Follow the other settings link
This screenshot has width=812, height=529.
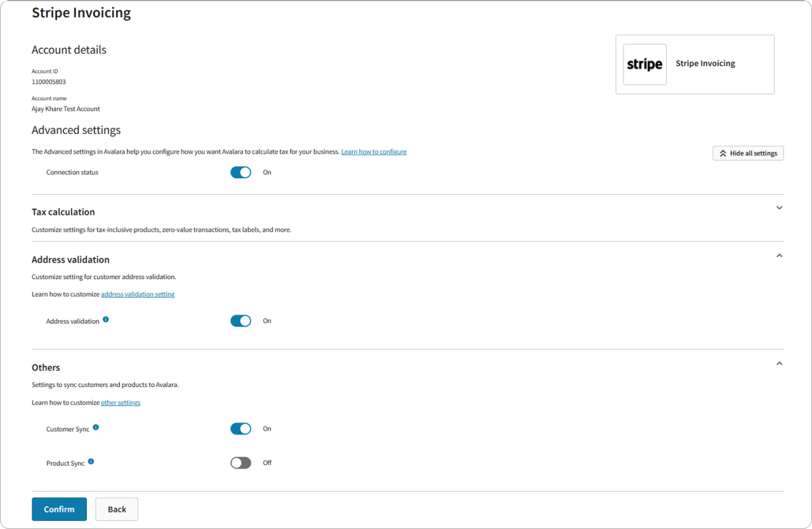tap(121, 403)
